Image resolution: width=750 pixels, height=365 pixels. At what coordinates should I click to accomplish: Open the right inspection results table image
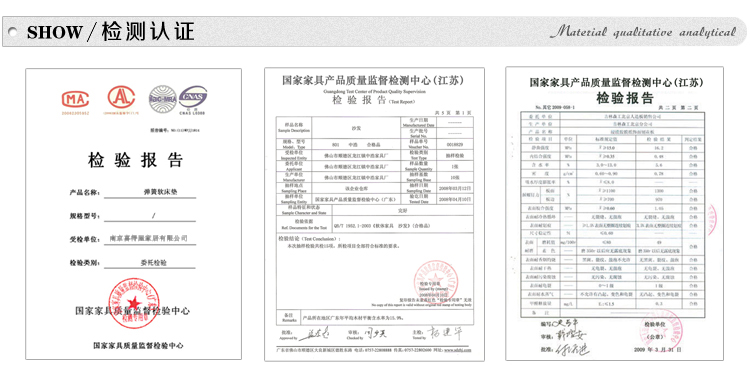click(615, 213)
